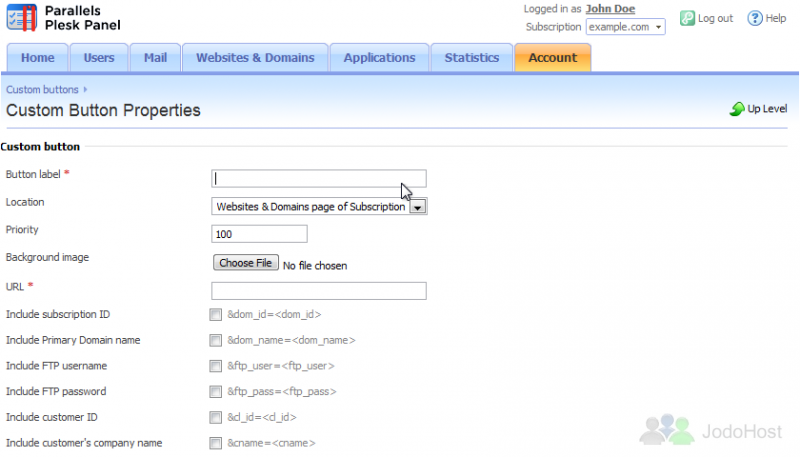Image resolution: width=800 pixels, height=457 pixels.
Task: Expand the Location dropdown list
Action: pos(418,207)
